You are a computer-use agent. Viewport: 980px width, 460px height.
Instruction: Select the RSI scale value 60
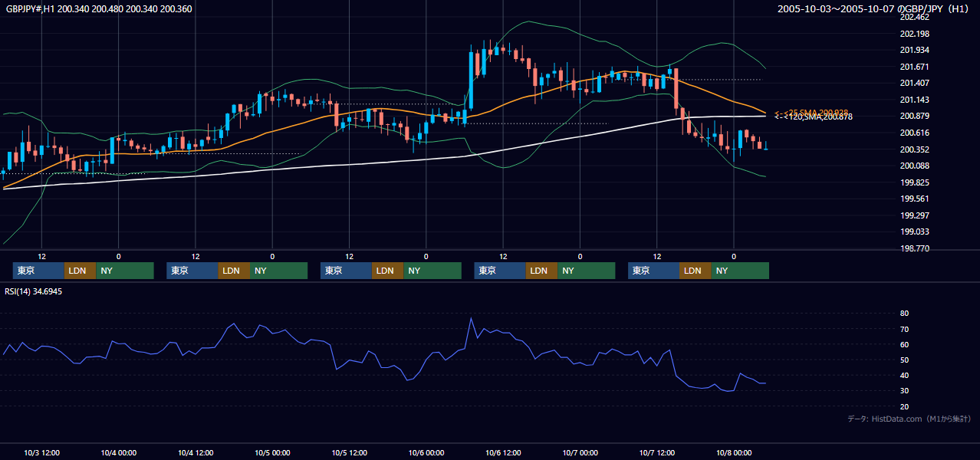(905, 345)
